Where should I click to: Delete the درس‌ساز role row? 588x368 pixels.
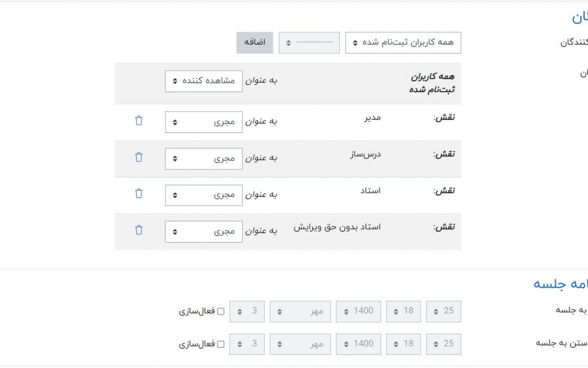tap(139, 158)
